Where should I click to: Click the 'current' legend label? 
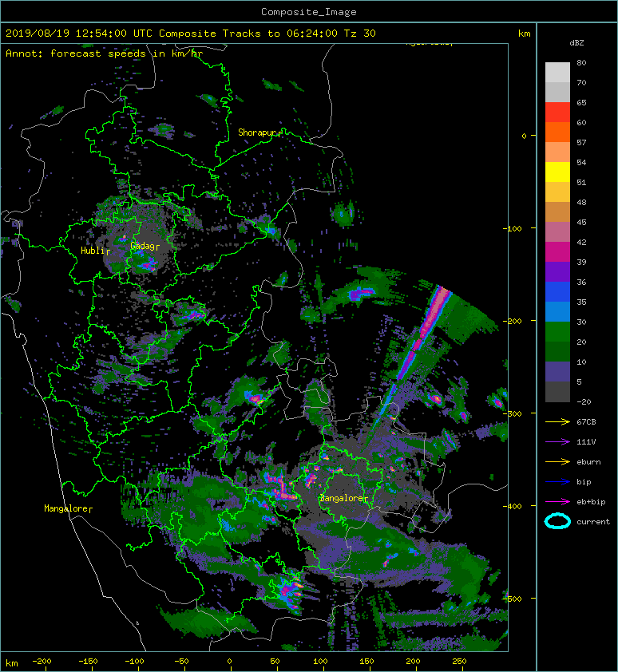tap(593, 522)
